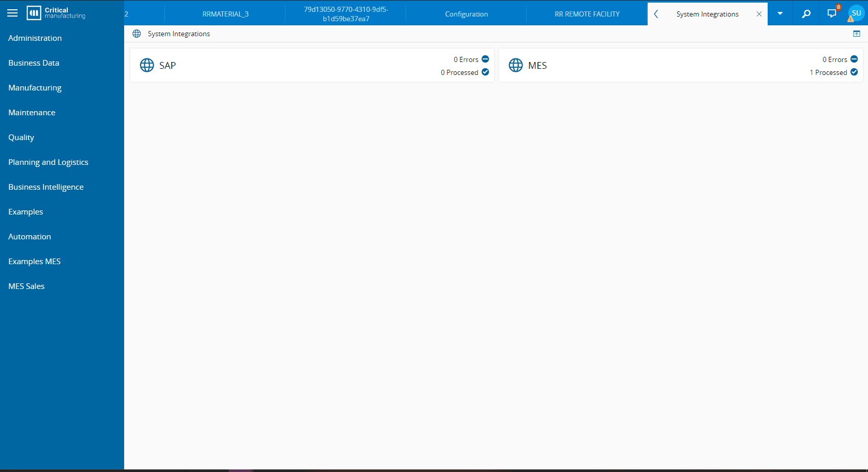Open the search tool
Screen dimensions: 868x472
click(x=806, y=14)
